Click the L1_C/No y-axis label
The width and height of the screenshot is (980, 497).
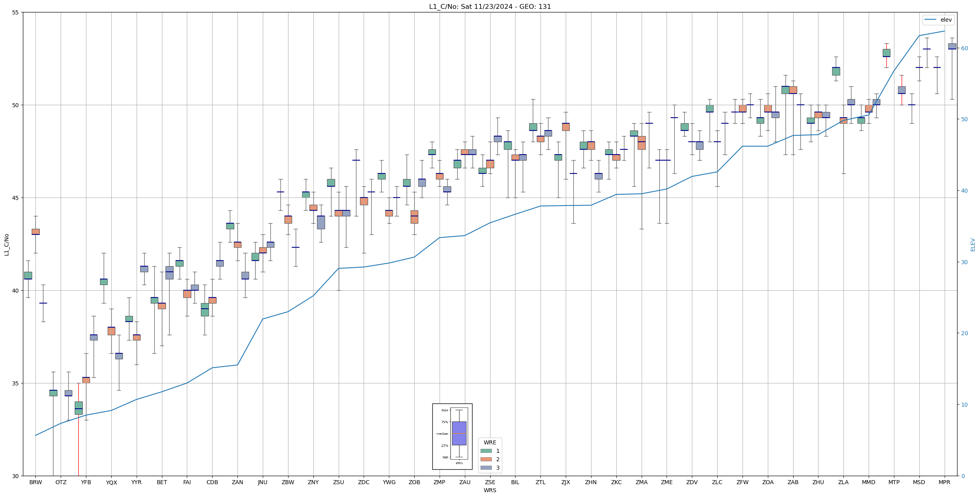pos(6,244)
